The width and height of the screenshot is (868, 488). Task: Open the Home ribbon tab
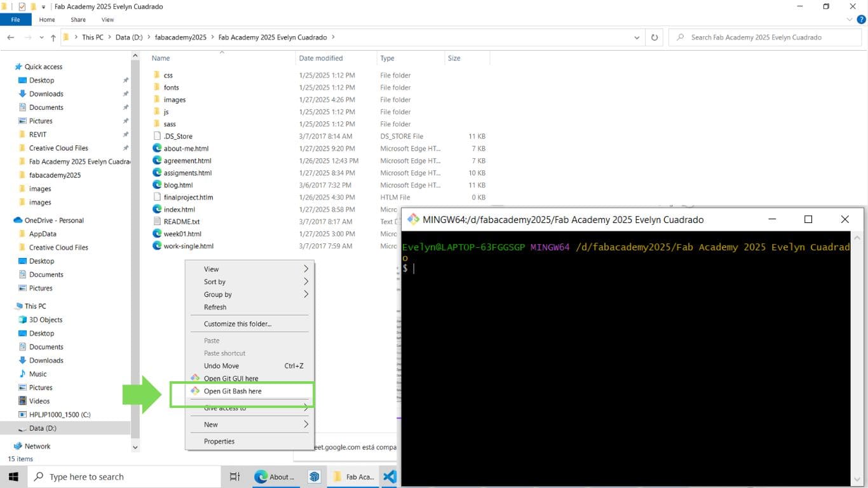(x=47, y=20)
